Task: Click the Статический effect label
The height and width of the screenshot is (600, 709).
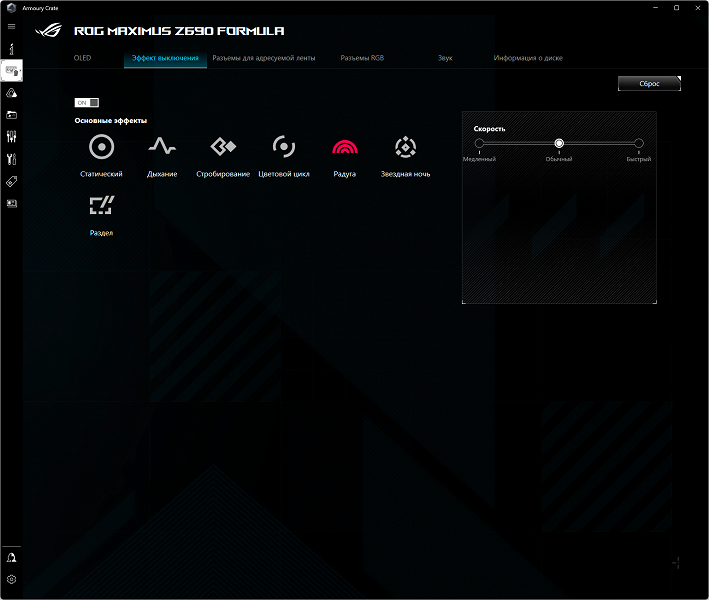Action: (101, 174)
